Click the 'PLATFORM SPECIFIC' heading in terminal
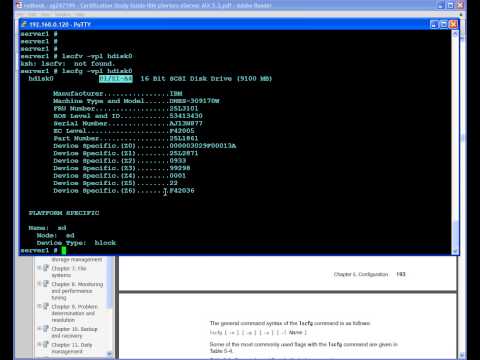Viewport: 480px width, 360px height. [x=64, y=213]
